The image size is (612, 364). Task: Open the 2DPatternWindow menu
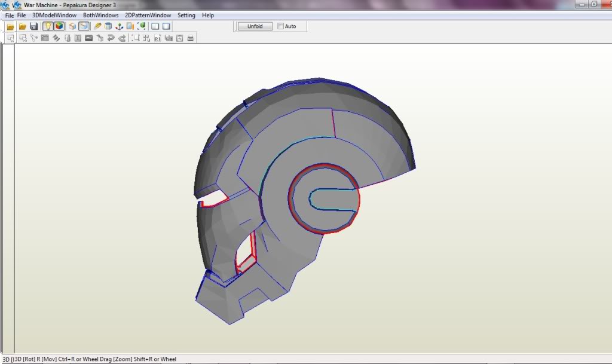click(x=148, y=15)
